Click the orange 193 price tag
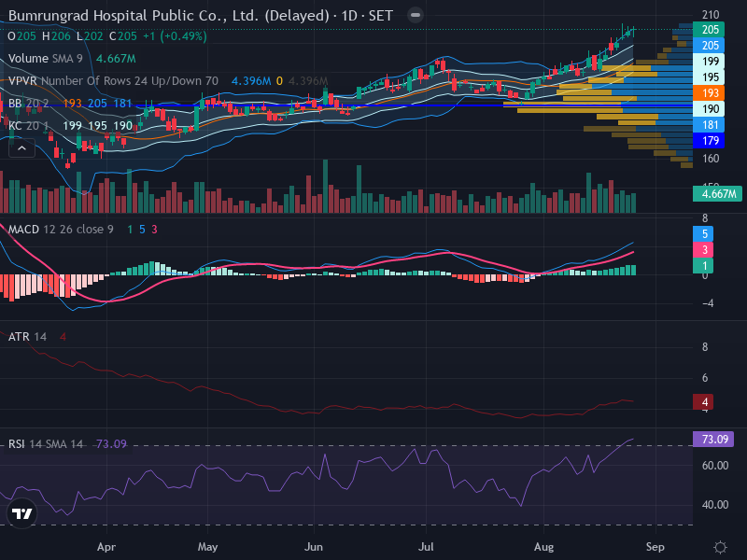This screenshot has width=747, height=560. coord(709,92)
